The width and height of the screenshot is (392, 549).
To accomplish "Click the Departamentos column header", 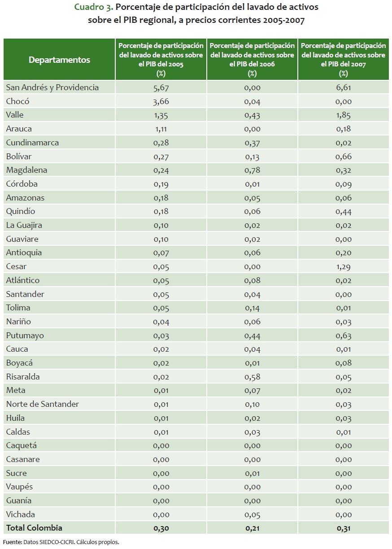I will coord(59,60).
